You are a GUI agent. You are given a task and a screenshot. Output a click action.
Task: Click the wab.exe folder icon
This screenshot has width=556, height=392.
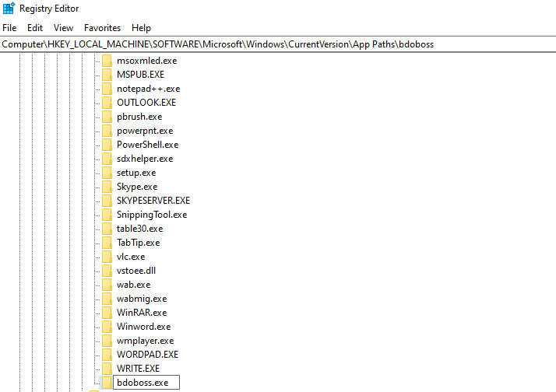coord(107,285)
